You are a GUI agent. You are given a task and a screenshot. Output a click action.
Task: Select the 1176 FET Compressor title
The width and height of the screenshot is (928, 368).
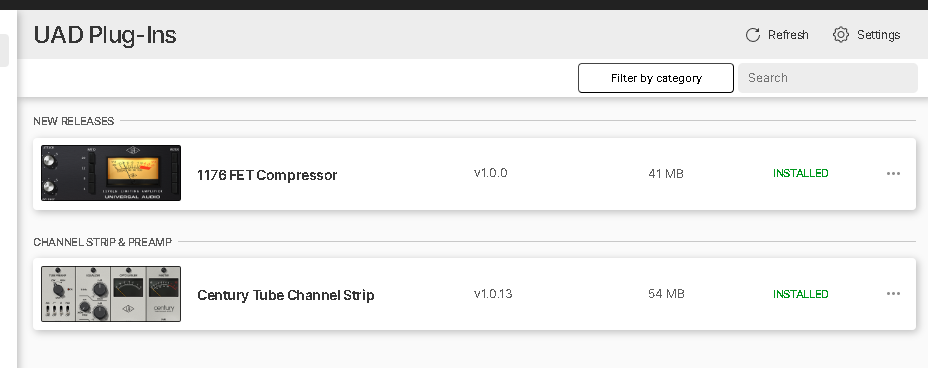pos(267,175)
